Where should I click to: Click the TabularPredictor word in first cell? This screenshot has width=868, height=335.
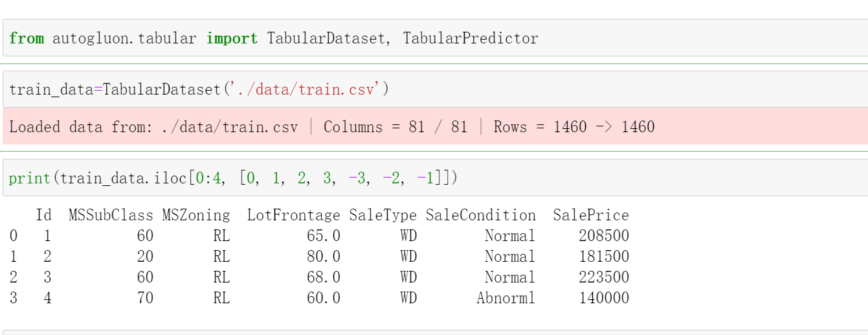coord(470,38)
